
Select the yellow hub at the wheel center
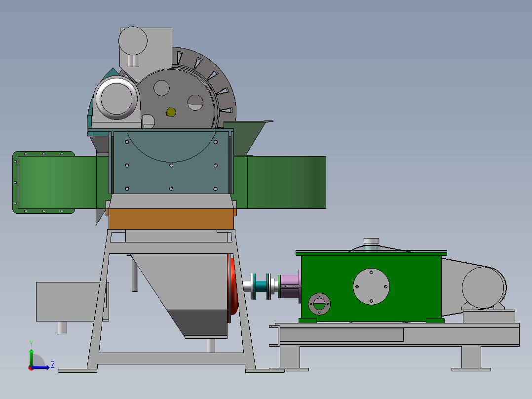click(171, 112)
